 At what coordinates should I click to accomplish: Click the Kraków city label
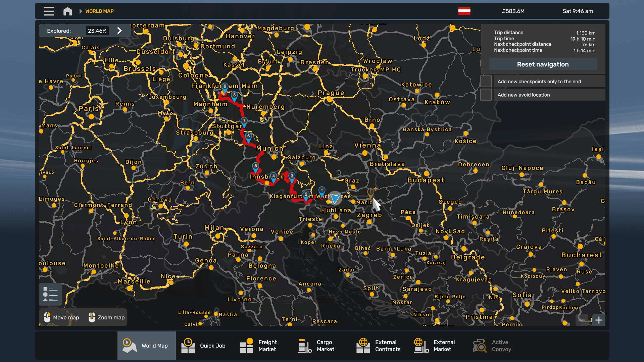coord(437,102)
